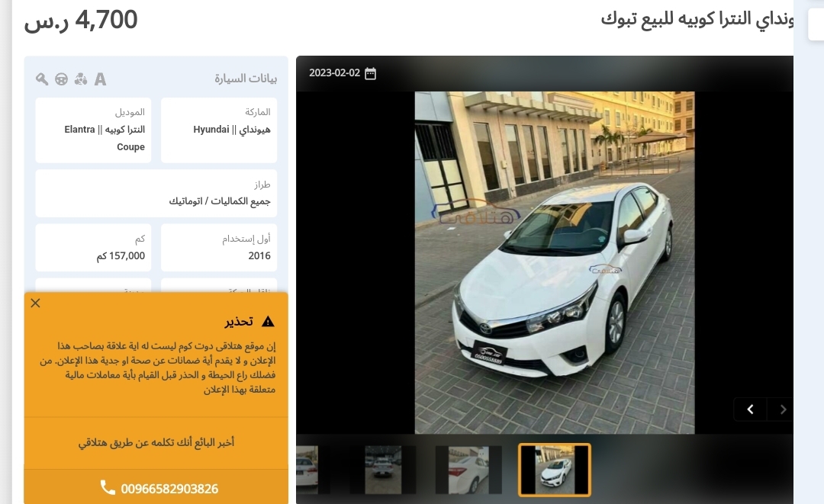Click the steering wheel icon
The width and height of the screenshot is (824, 504).
coord(62,79)
